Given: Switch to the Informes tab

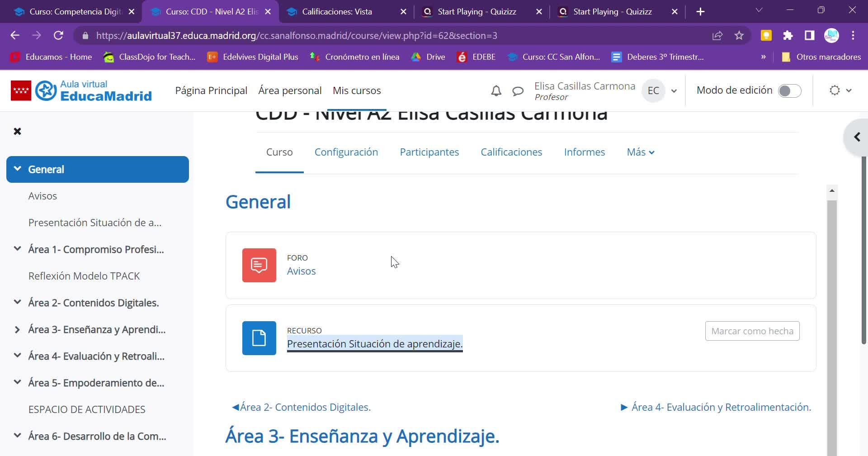Looking at the screenshot, I should (x=585, y=152).
